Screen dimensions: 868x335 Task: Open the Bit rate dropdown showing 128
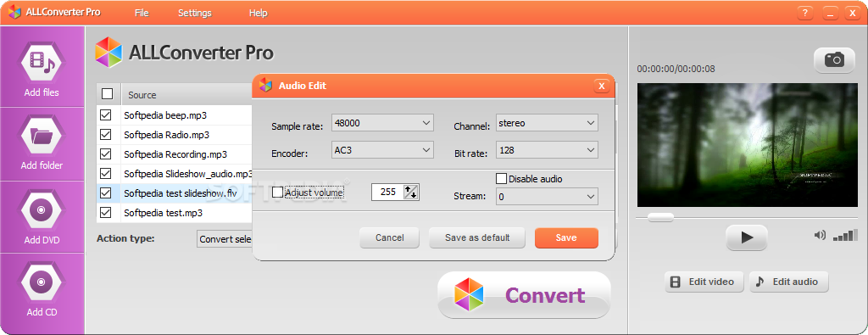click(547, 150)
